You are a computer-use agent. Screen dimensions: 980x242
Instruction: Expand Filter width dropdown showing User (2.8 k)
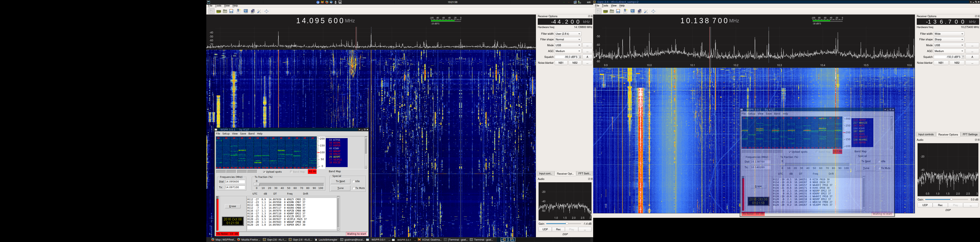pyautogui.click(x=568, y=33)
